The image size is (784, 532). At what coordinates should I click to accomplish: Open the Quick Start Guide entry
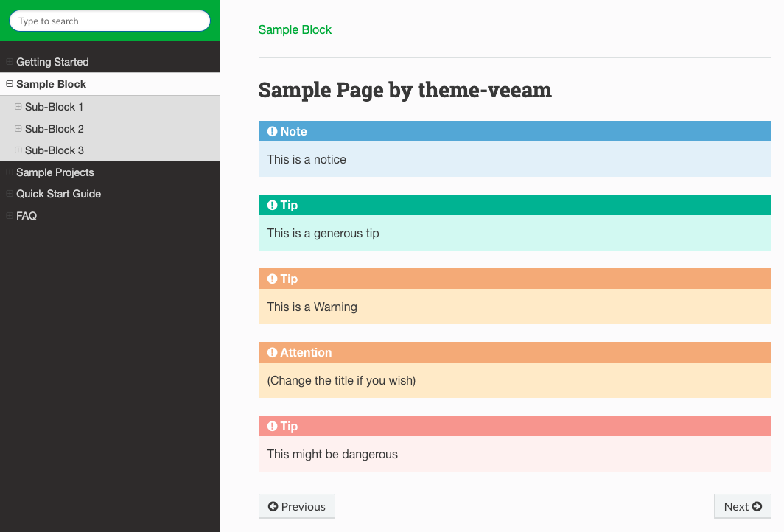58,194
